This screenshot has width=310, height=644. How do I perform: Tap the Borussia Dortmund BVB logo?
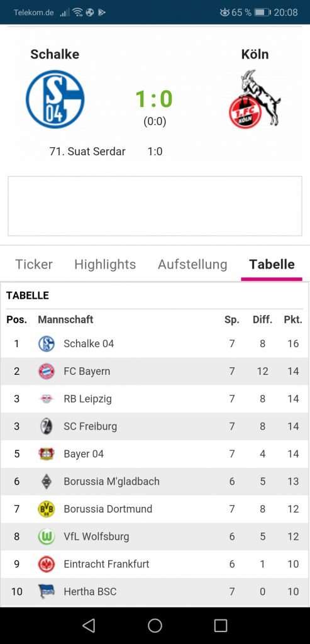46,509
